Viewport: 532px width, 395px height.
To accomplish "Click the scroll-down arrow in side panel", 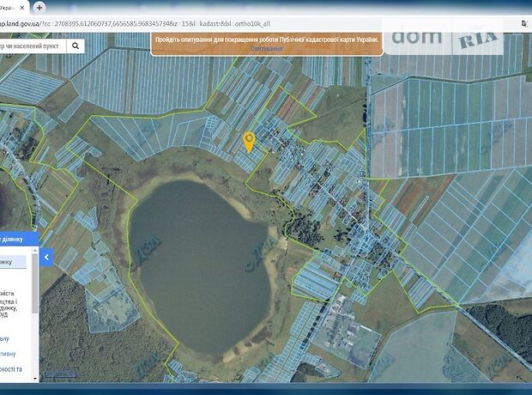I will pyautogui.click(x=35, y=379).
